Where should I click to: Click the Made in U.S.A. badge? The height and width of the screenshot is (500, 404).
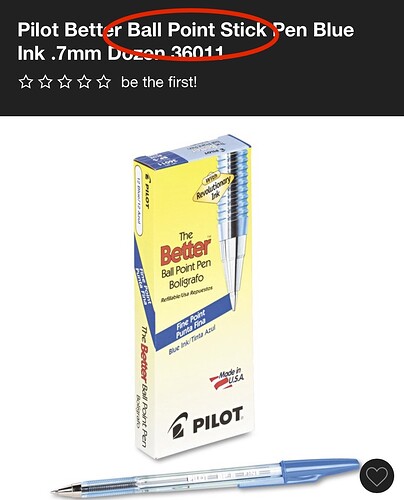pos(227,378)
